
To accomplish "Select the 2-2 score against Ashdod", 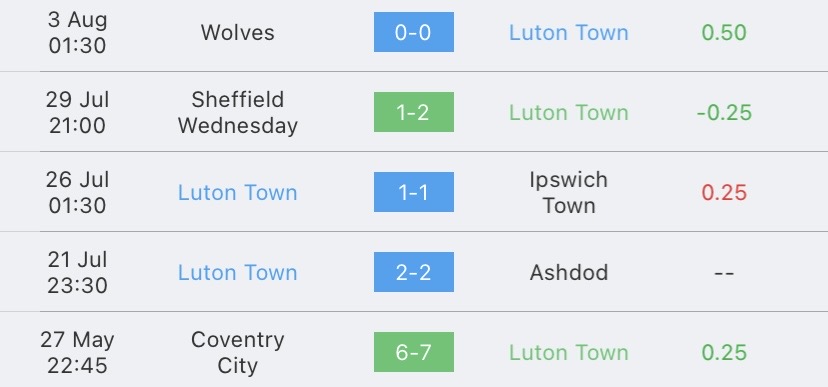I will (x=413, y=272).
